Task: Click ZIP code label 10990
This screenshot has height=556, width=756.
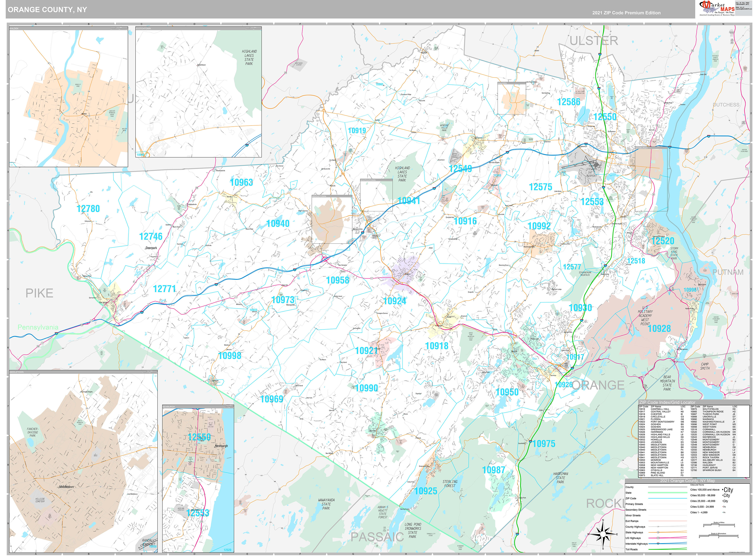Action: [366, 388]
